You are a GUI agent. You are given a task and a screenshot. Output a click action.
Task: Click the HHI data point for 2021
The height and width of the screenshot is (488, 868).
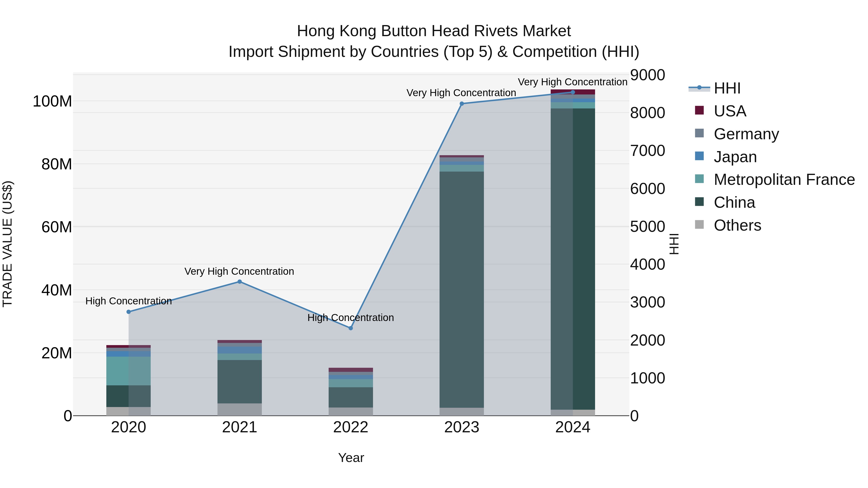(x=240, y=282)
